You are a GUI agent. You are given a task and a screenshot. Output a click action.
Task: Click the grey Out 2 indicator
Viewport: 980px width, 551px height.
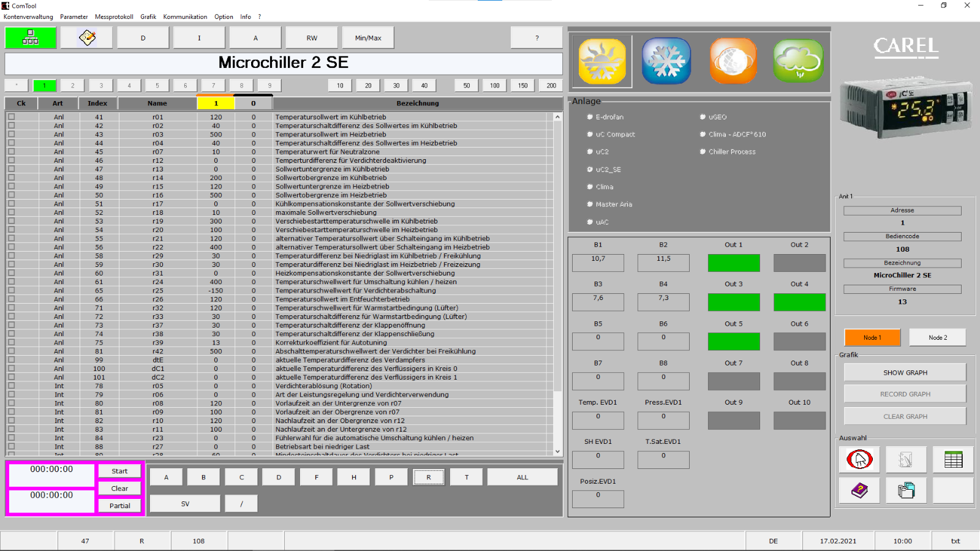click(799, 263)
